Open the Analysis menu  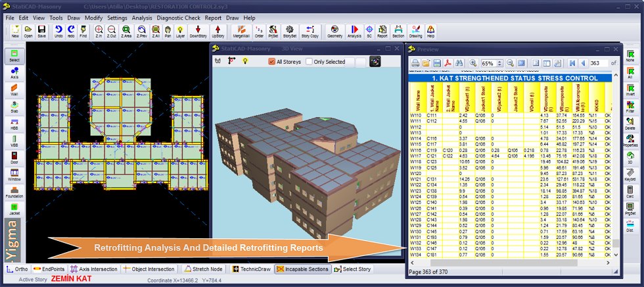tap(142, 18)
